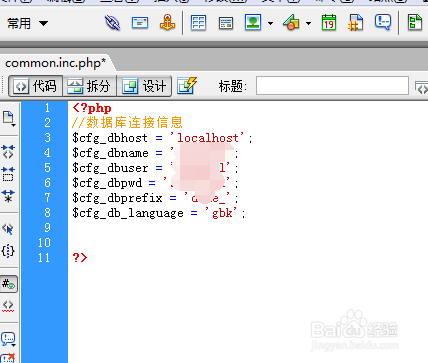Viewport: 428px width, 363px height.
Task: Insert a hyperlink with the chain icon
Action: (x=112, y=23)
